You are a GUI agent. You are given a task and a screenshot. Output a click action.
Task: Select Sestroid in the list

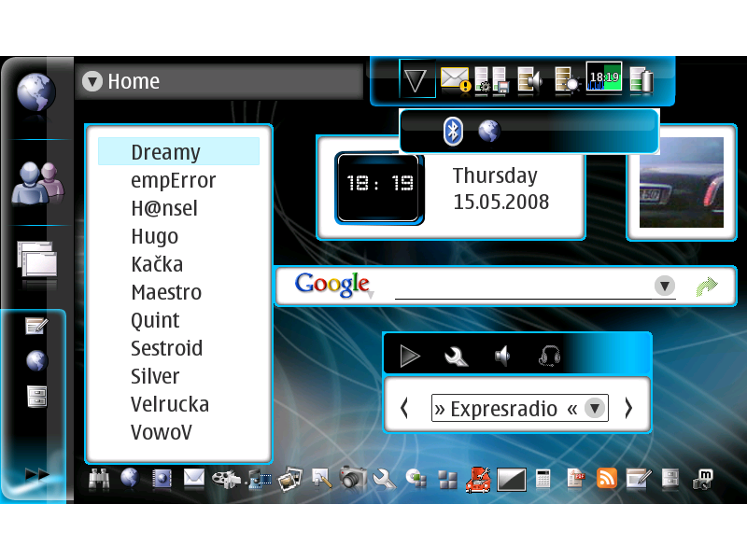pos(178,348)
